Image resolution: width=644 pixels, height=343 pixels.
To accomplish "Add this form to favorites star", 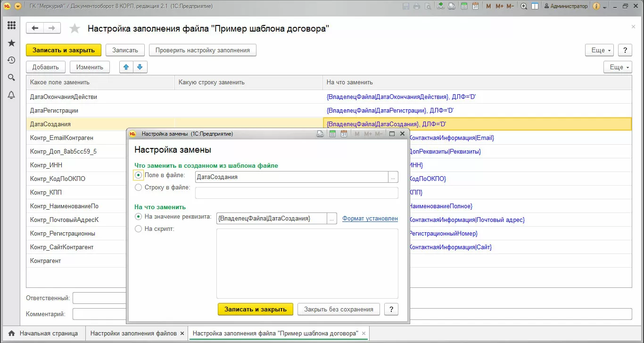I will (74, 29).
